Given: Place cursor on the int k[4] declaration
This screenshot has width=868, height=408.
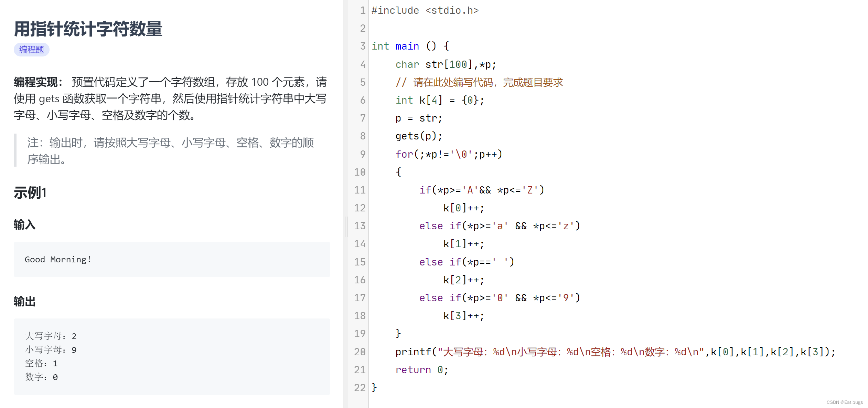Looking at the screenshot, I should pyautogui.click(x=439, y=100).
